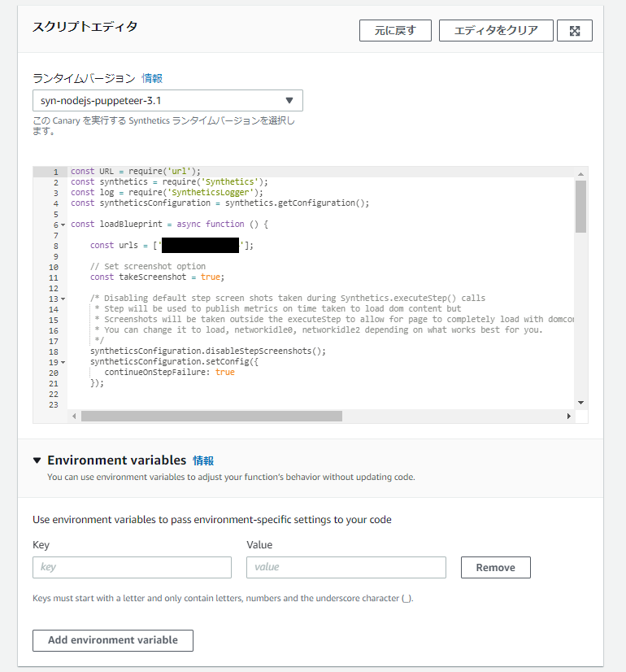Click the editor vertical scrollbar up arrow

tap(580, 174)
